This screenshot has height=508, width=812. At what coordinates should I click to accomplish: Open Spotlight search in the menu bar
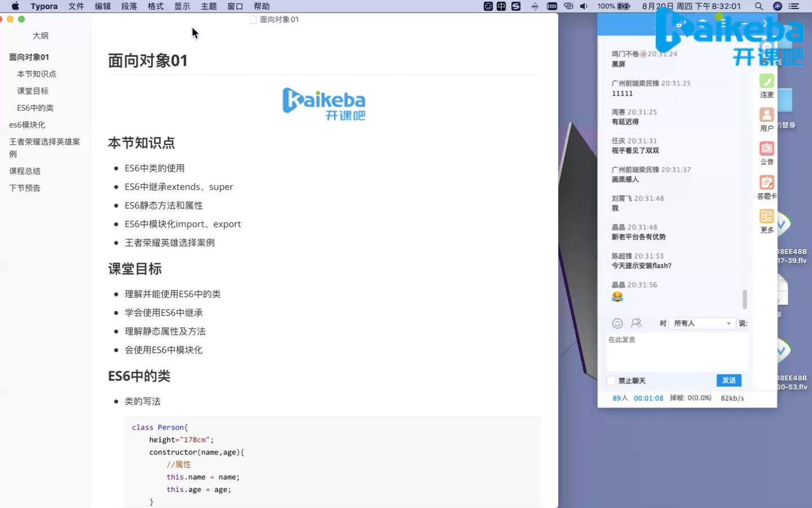point(759,6)
